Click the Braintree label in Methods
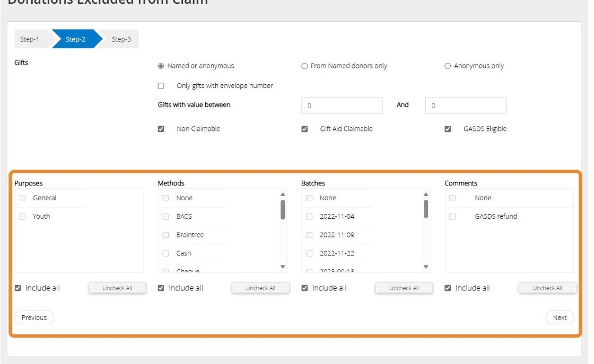Screen dimensions: 594x364 coord(190,235)
